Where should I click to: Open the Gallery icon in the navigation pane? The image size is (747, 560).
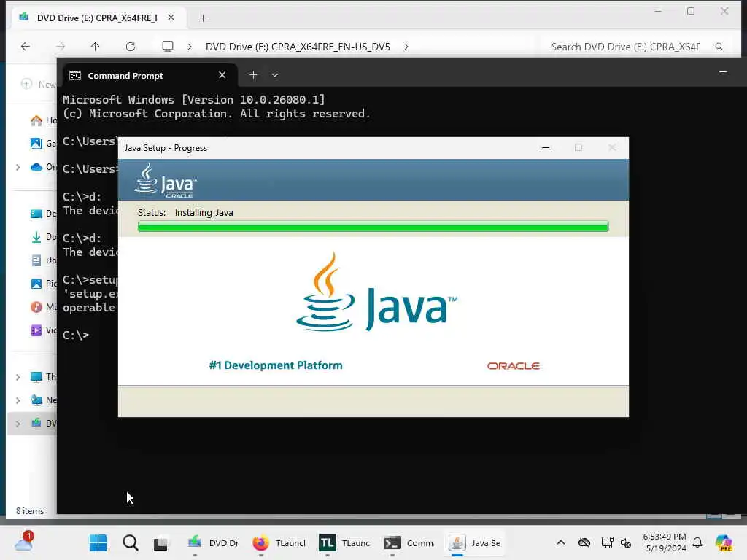click(36, 144)
